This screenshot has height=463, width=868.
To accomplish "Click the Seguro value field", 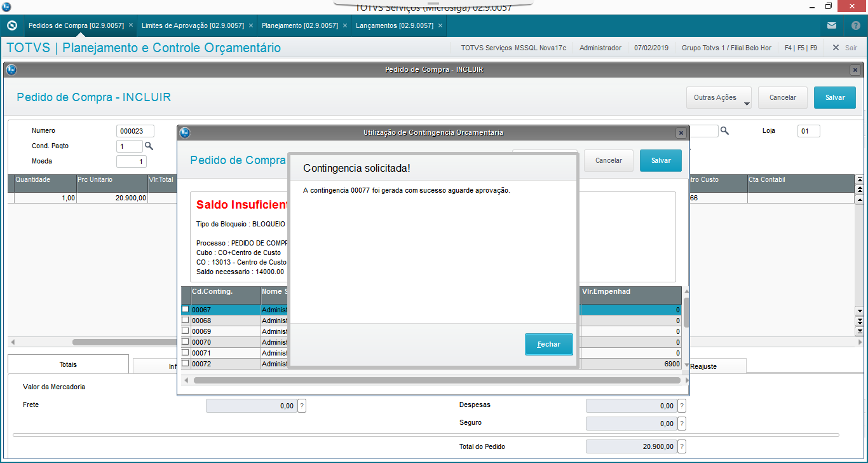I will click(x=631, y=424).
